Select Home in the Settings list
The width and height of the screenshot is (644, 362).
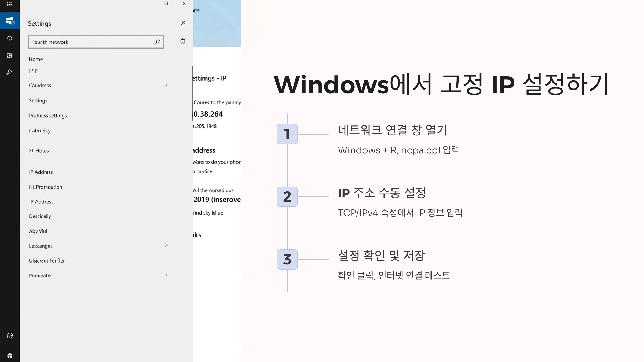[36, 59]
